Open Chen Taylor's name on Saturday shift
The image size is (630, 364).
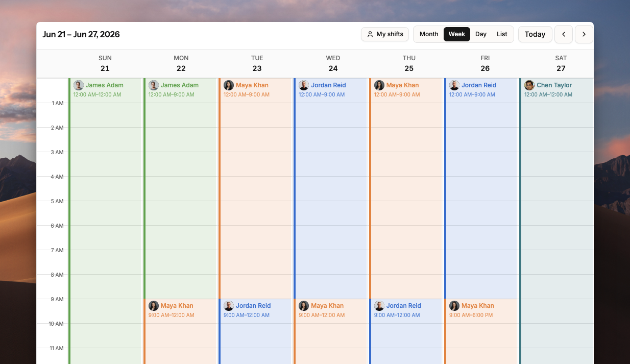pos(554,85)
